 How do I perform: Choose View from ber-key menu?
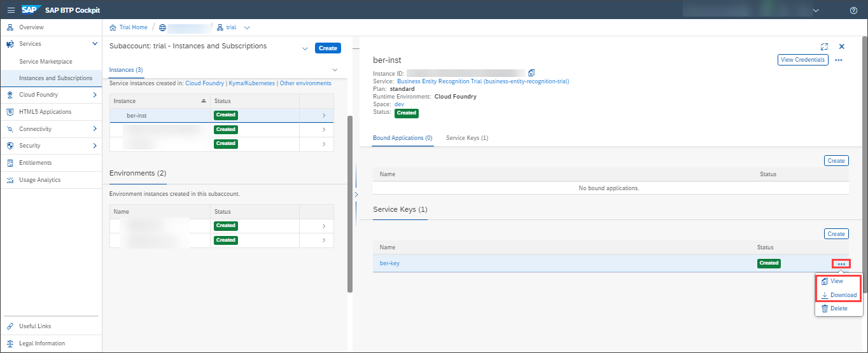pyautogui.click(x=836, y=281)
